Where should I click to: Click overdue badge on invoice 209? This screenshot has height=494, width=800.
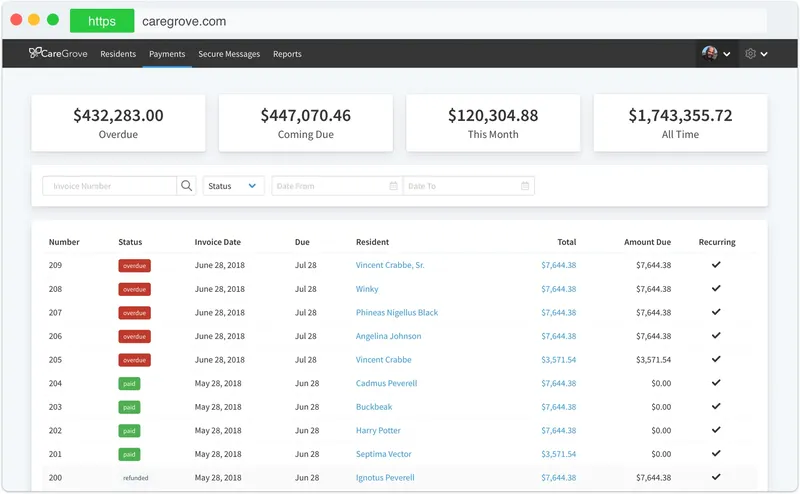135,265
